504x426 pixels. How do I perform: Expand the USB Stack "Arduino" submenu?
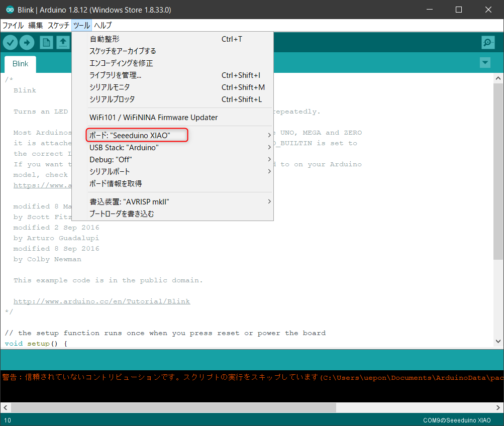coord(180,148)
